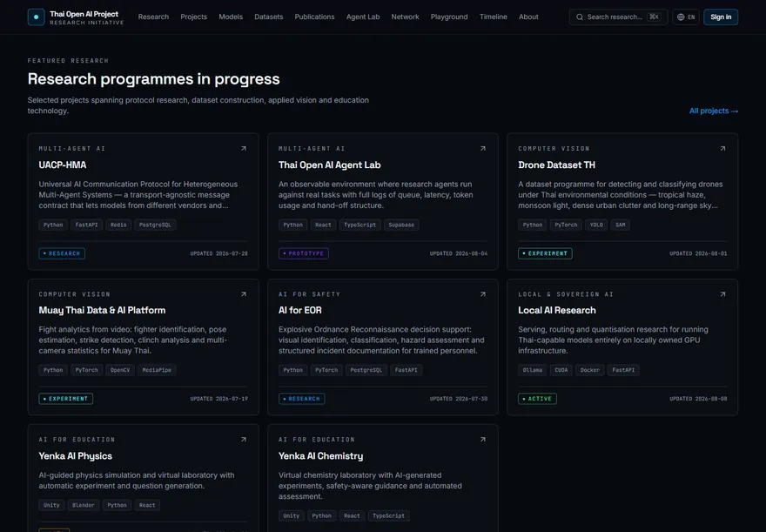766x532 pixels.
Task: Follow the All projects link
Action: click(713, 111)
